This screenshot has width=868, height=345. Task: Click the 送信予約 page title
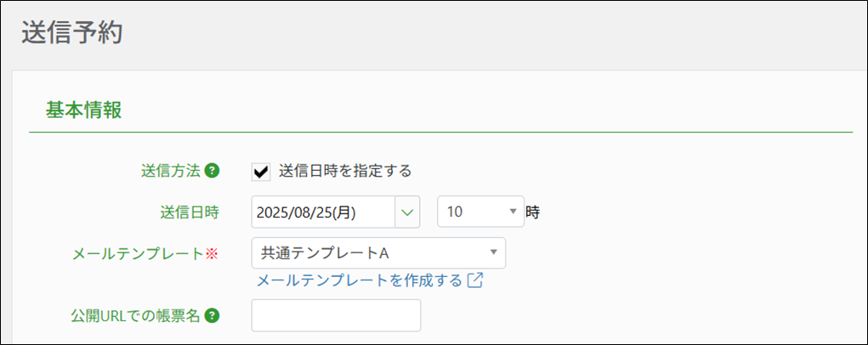(x=71, y=32)
